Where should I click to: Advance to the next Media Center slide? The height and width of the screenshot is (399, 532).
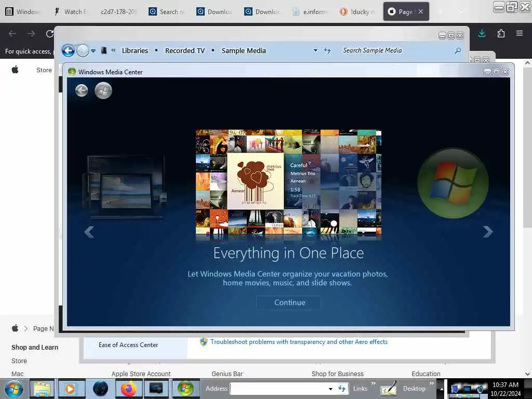(x=487, y=232)
